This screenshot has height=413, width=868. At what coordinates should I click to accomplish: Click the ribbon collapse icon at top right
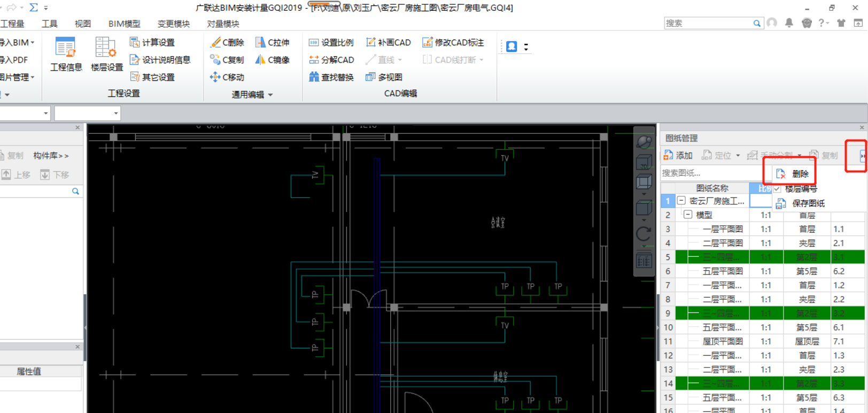point(858,23)
